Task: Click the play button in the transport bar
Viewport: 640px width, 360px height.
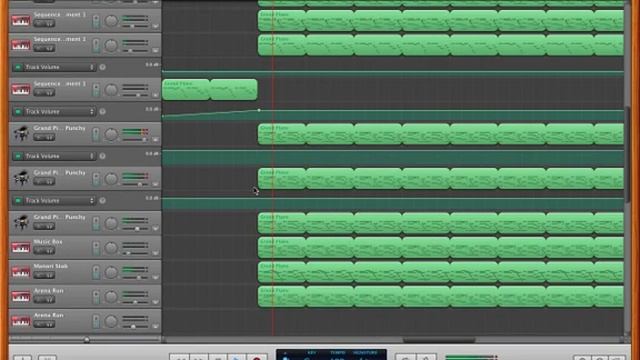Action: pyautogui.click(x=237, y=358)
